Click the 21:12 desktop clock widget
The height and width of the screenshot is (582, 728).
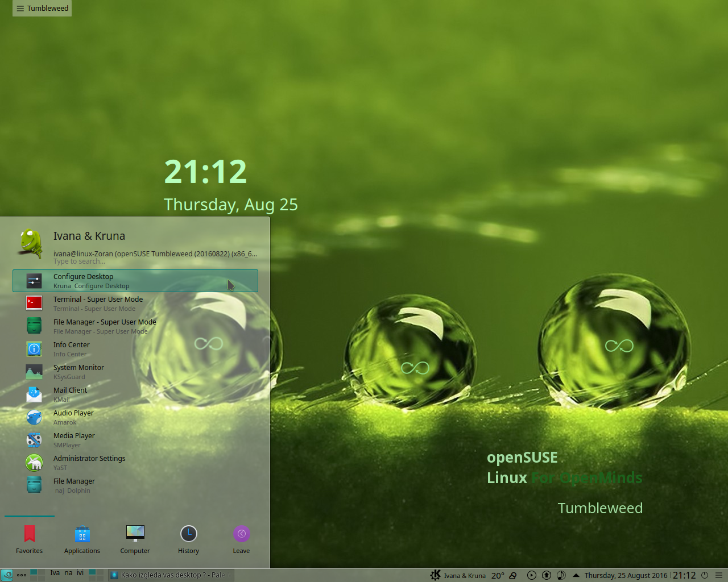(x=205, y=172)
